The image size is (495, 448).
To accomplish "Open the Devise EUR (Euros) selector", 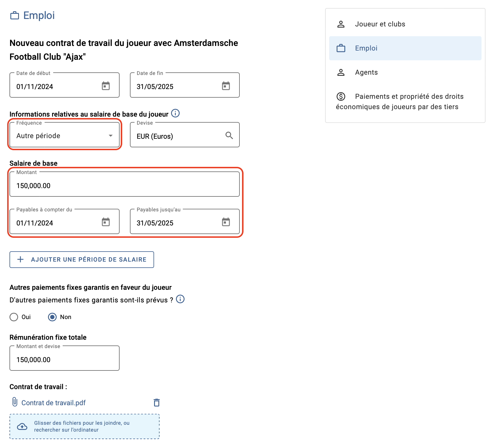I will [185, 135].
